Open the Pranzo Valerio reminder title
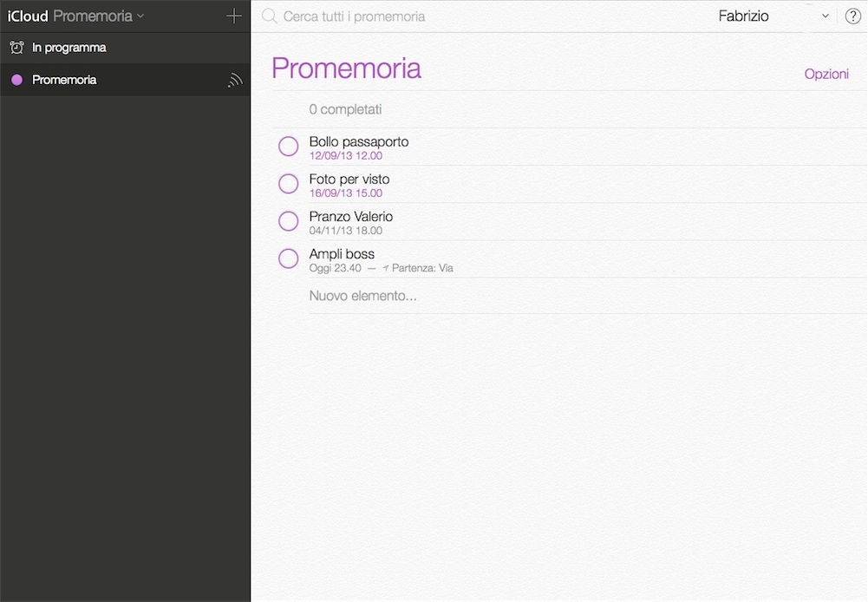 coord(351,216)
